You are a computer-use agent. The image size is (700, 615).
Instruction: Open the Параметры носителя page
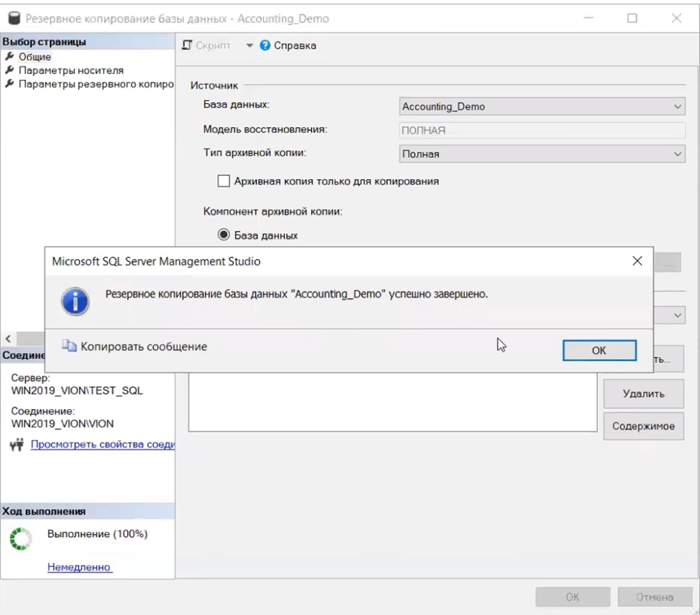point(70,70)
